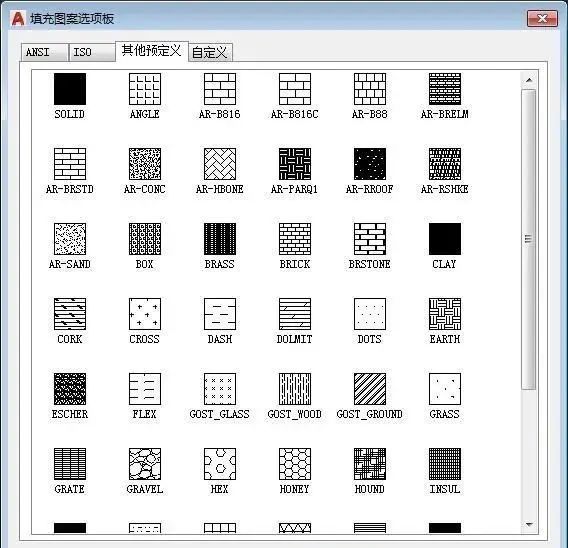Choose the HEX hexagon pattern

[x=220, y=464]
